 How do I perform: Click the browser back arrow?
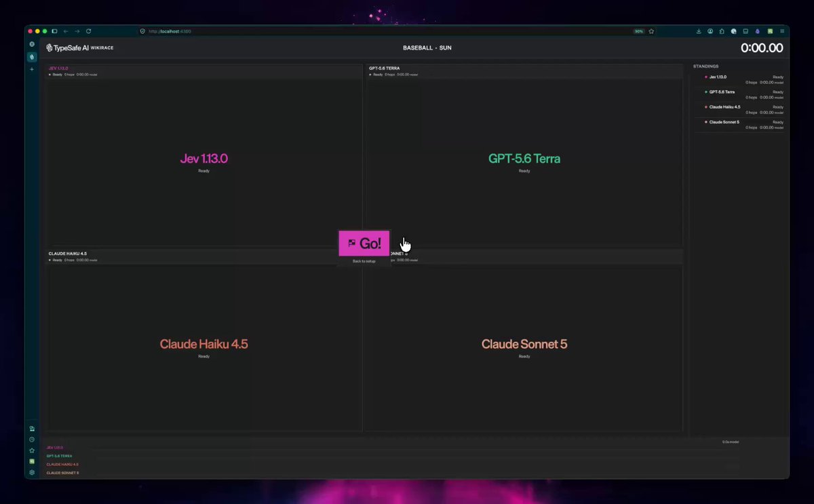[x=66, y=31]
